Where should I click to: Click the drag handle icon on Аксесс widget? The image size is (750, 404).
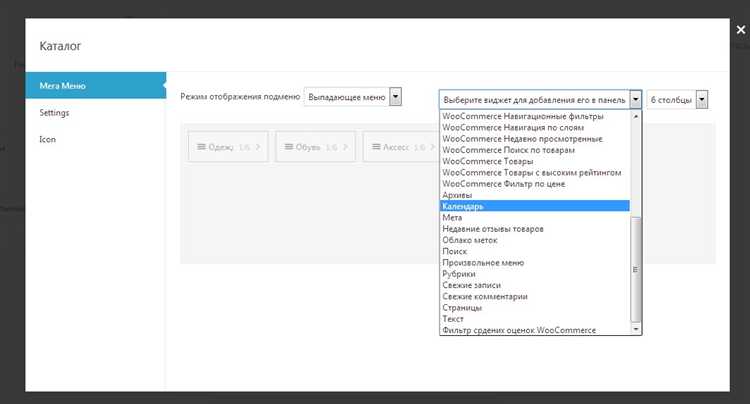[375, 147]
